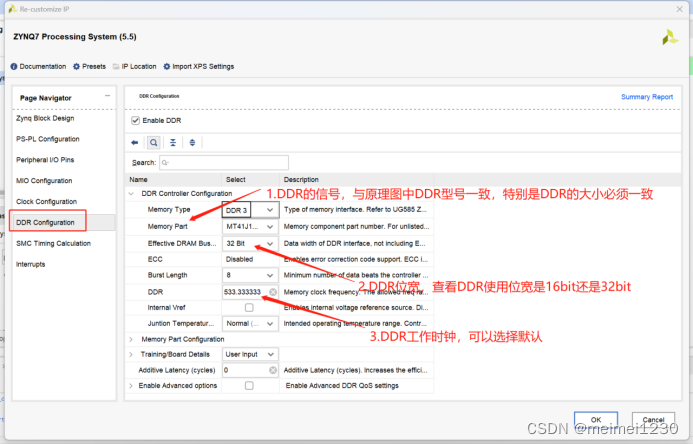Toggle Enable Advanced options checkbox

(249, 386)
